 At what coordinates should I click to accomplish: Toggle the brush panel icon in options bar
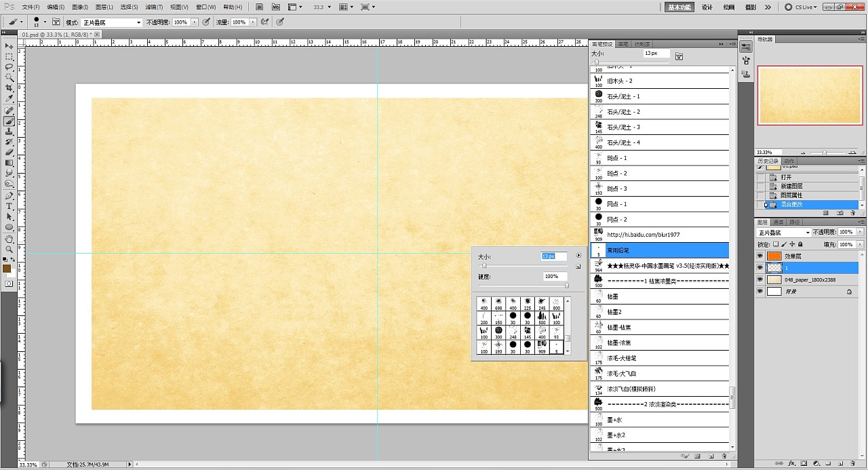point(56,22)
